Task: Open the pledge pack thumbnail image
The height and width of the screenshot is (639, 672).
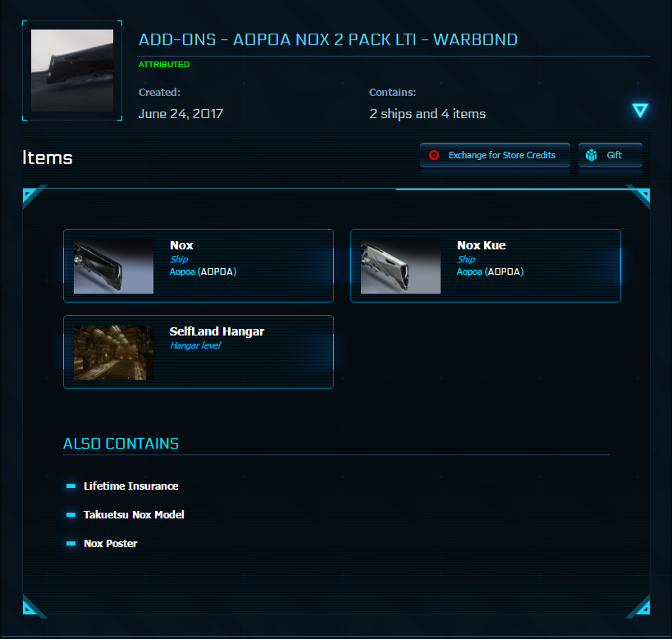Action: pyautogui.click(x=72, y=71)
